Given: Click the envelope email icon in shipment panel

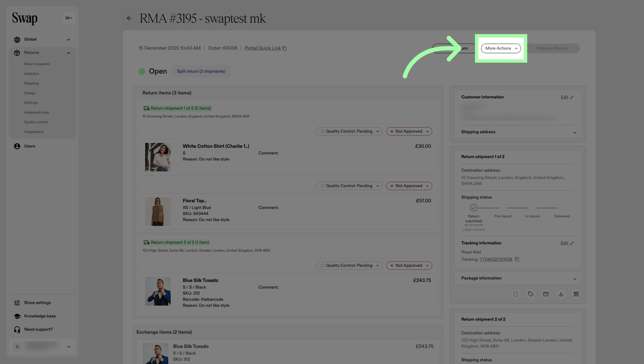Looking at the screenshot, I should [x=546, y=294].
